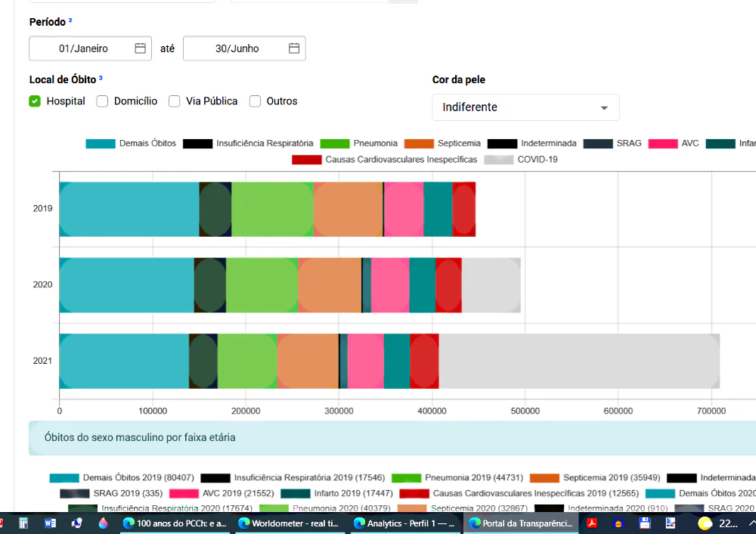Open the end date calendar icon
Viewport: 756px width, 534px height.
click(294, 48)
